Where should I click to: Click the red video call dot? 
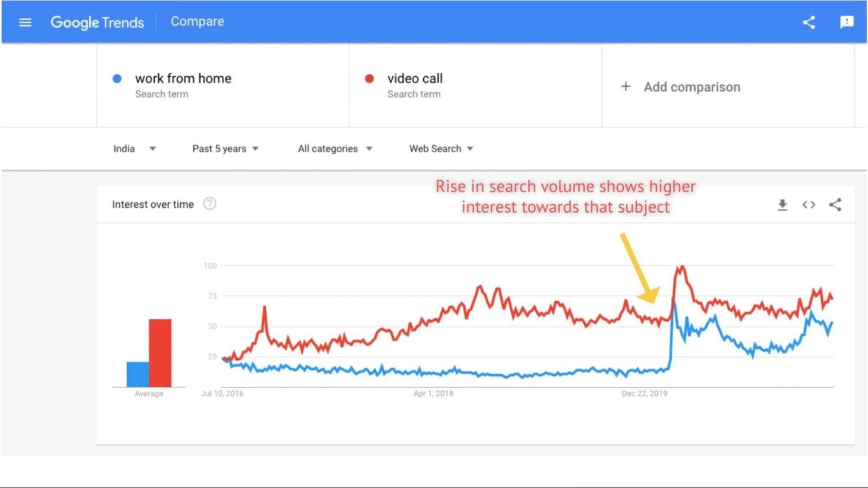(369, 79)
